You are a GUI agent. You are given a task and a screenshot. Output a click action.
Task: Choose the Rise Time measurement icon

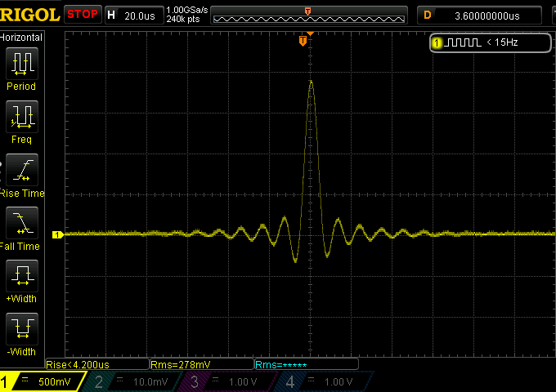tap(21, 170)
